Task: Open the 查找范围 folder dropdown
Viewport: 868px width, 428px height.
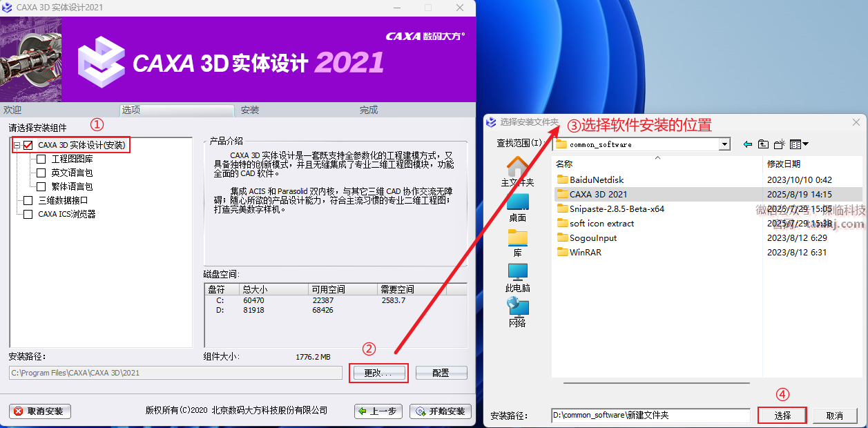Action: click(x=724, y=144)
